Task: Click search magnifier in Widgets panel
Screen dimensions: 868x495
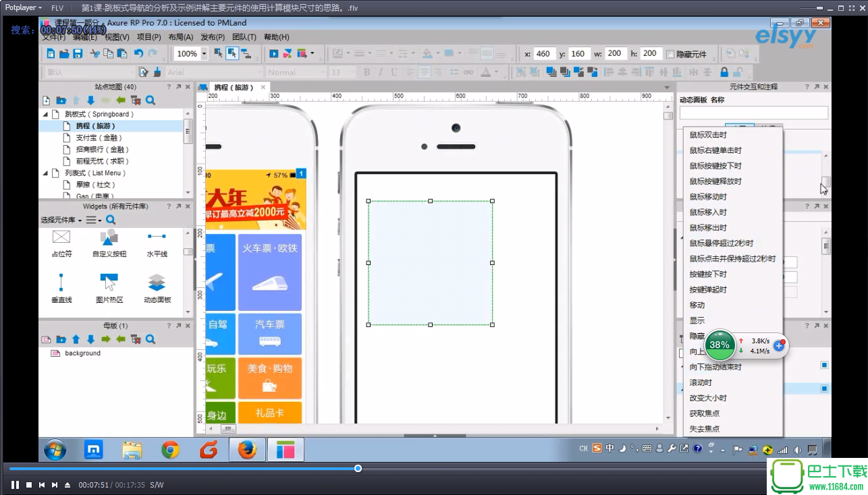Action: (x=111, y=220)
